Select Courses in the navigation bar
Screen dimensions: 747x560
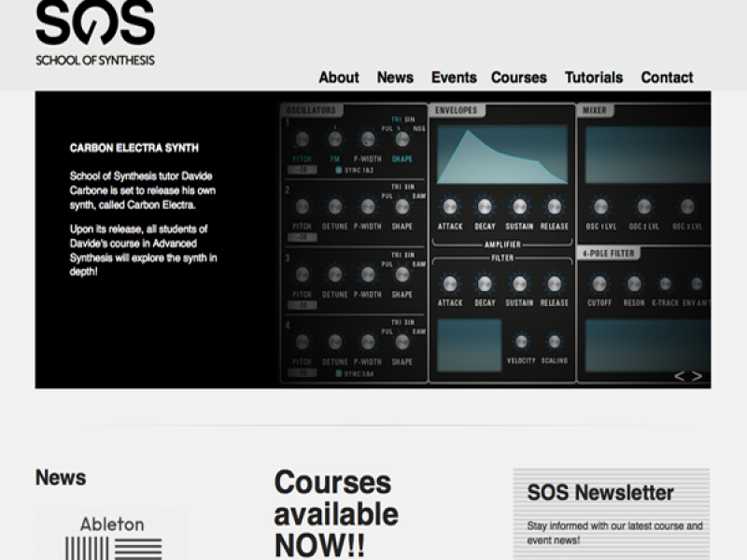tap(518, 77)
